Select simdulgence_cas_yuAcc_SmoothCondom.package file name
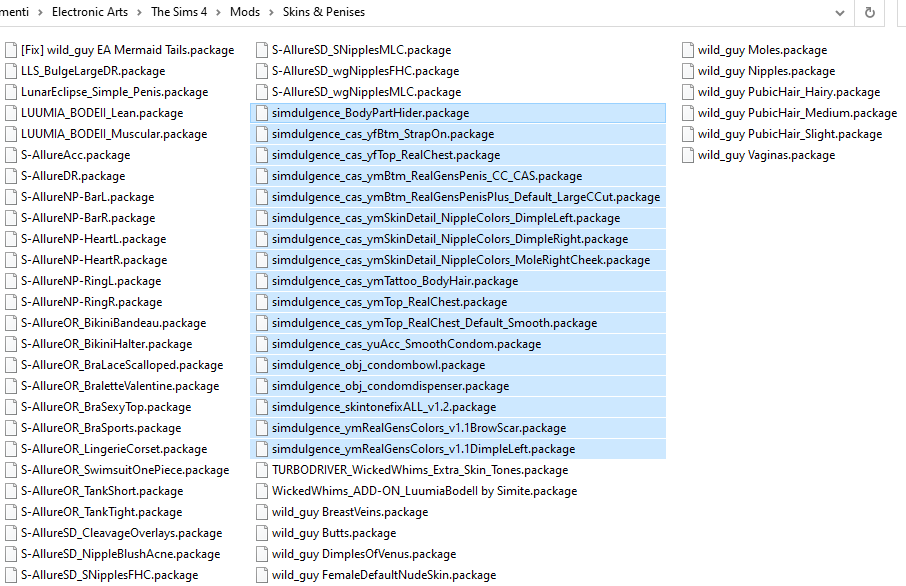Screen dimensions: 906x586 point(406,344)
